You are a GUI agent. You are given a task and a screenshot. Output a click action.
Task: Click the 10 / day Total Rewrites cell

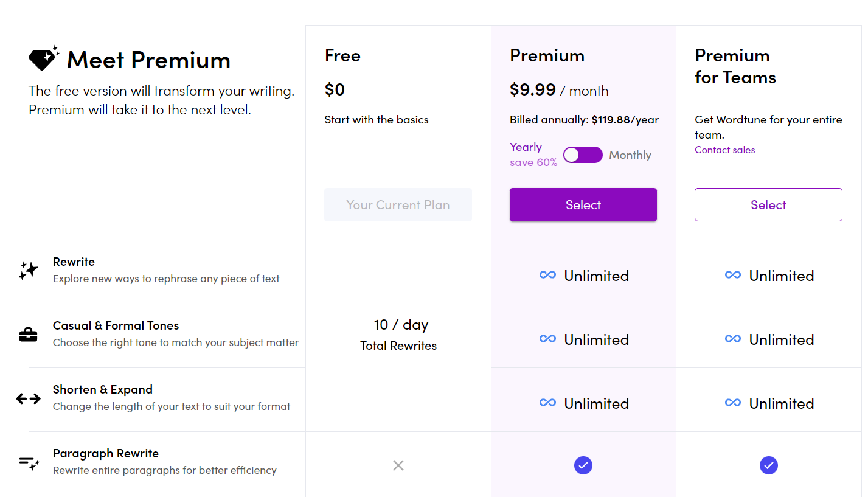coord(398,335)
